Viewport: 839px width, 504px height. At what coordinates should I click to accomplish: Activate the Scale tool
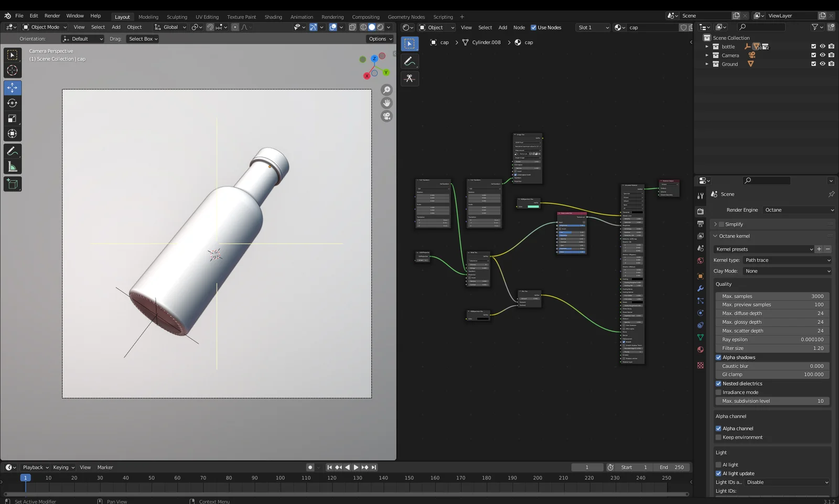[x=13, y=118]
